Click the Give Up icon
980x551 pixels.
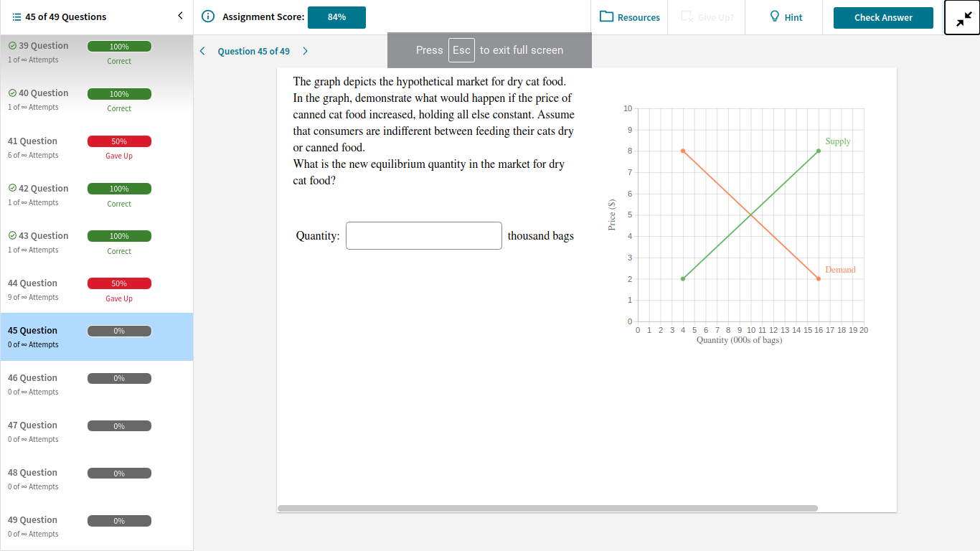point(685,17)
